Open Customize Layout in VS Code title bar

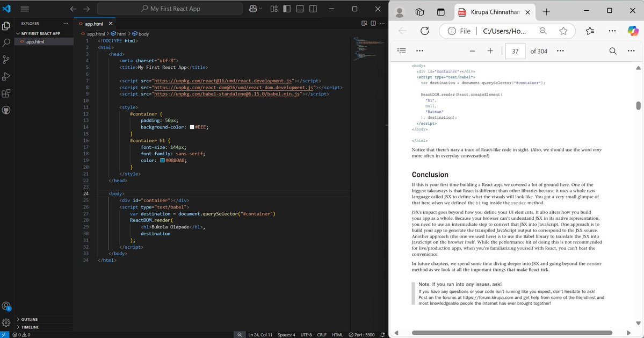click(274, 9)
